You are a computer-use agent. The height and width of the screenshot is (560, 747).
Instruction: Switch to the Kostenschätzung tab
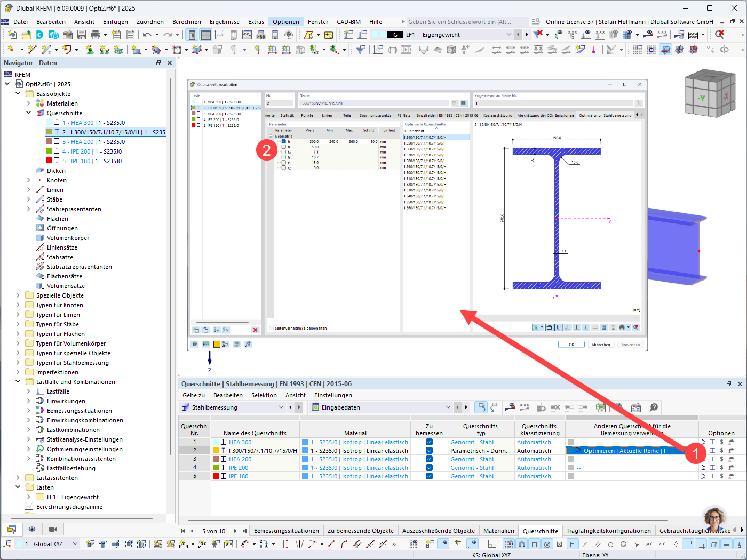[x=498, y=114]
